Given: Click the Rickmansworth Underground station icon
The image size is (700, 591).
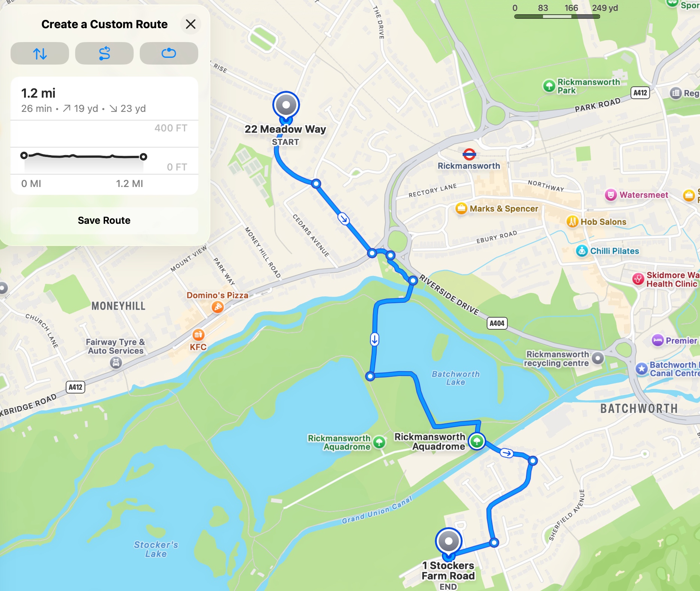Looking at the screenshot, I should pos(469,154).
